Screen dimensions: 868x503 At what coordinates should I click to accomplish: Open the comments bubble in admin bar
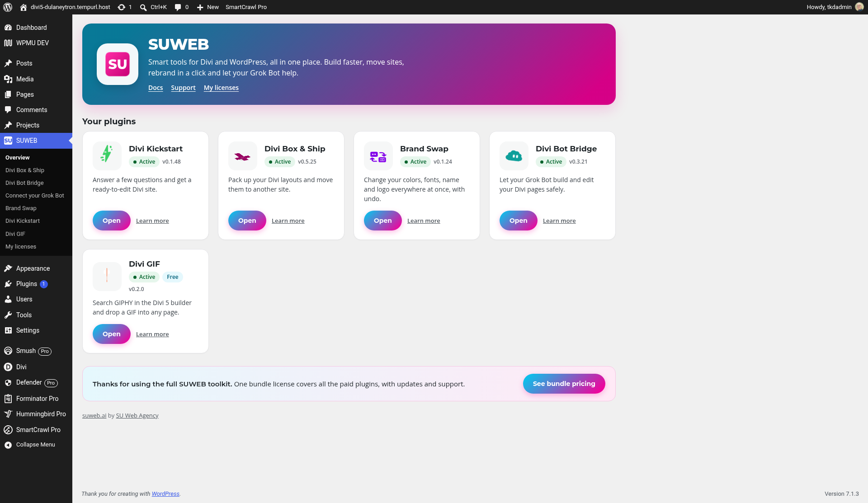(x=181, y=7)
